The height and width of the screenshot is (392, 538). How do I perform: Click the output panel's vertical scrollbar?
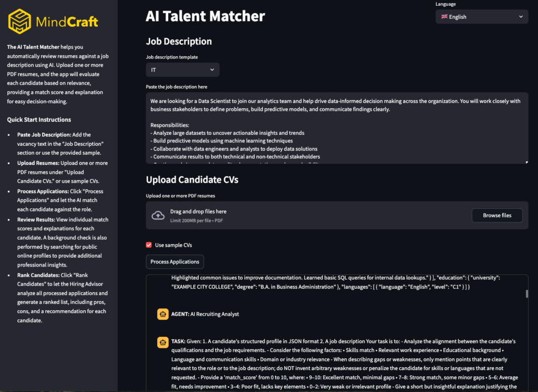pos(526,294)
